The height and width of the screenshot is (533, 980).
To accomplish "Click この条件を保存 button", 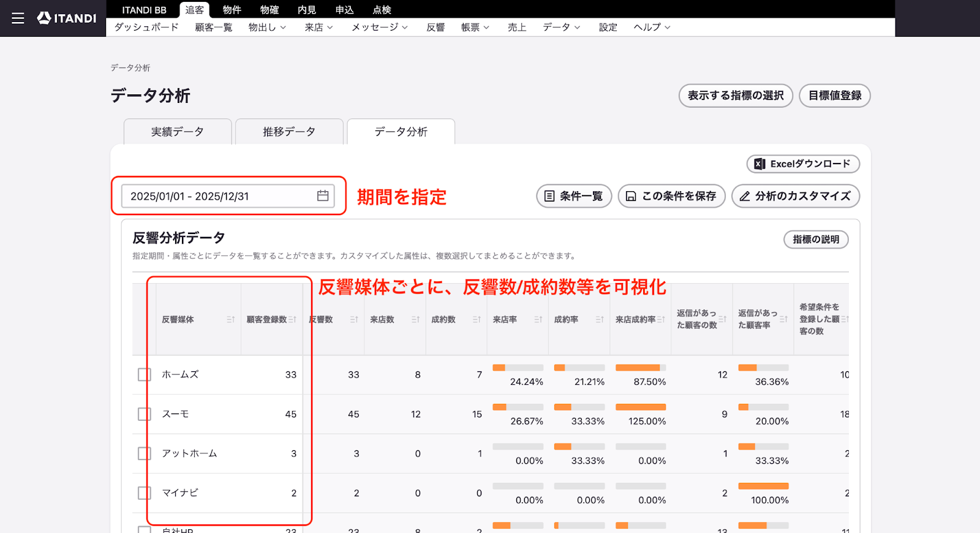I will 672,196.
